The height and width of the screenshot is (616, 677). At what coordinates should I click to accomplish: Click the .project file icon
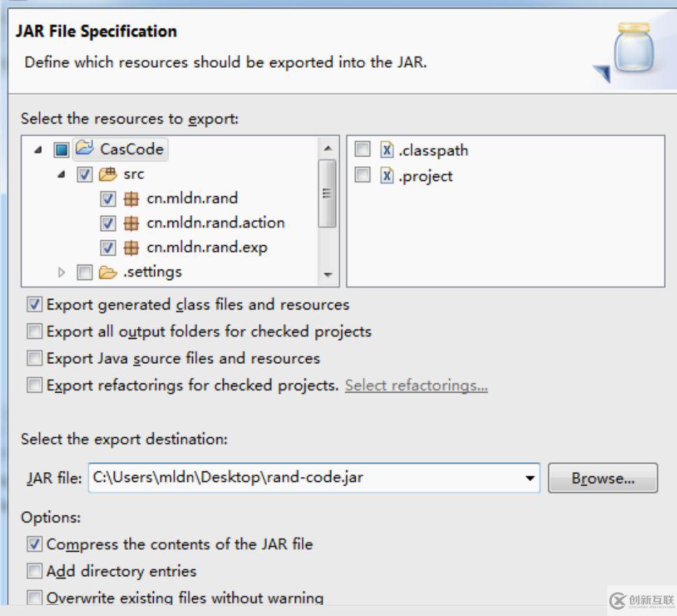click(x=387, y=176)
